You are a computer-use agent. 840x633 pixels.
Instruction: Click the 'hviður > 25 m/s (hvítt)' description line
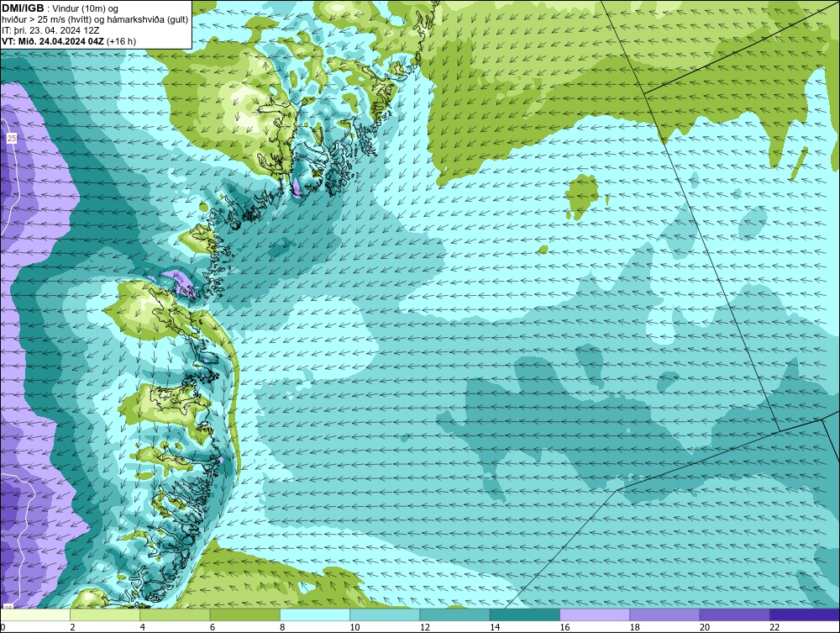95,20
